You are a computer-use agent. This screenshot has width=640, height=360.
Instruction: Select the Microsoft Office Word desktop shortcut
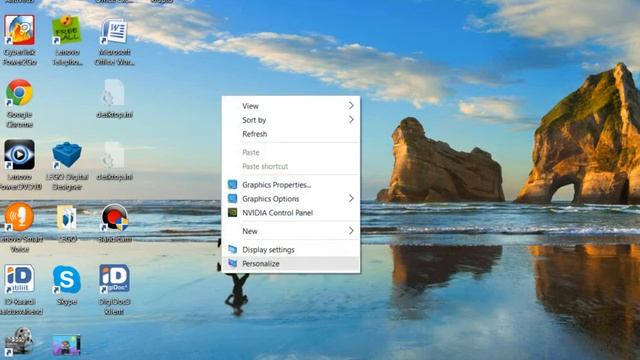[115, 40]
